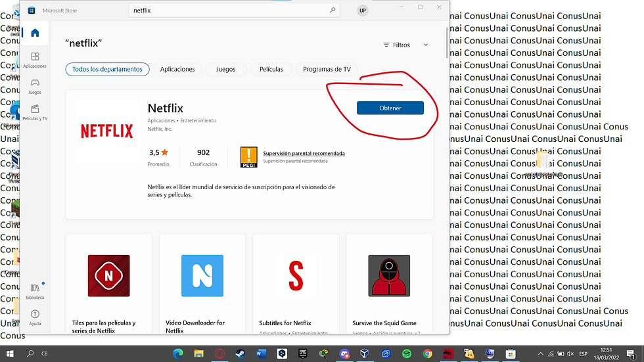Switch to Microsoft Store taskbar icon
Viewport: 644px width, 362px height.
click(x=511, y=354)
